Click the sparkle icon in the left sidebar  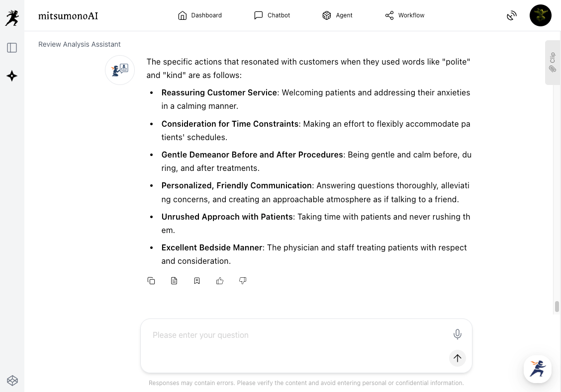click(12, 76)
